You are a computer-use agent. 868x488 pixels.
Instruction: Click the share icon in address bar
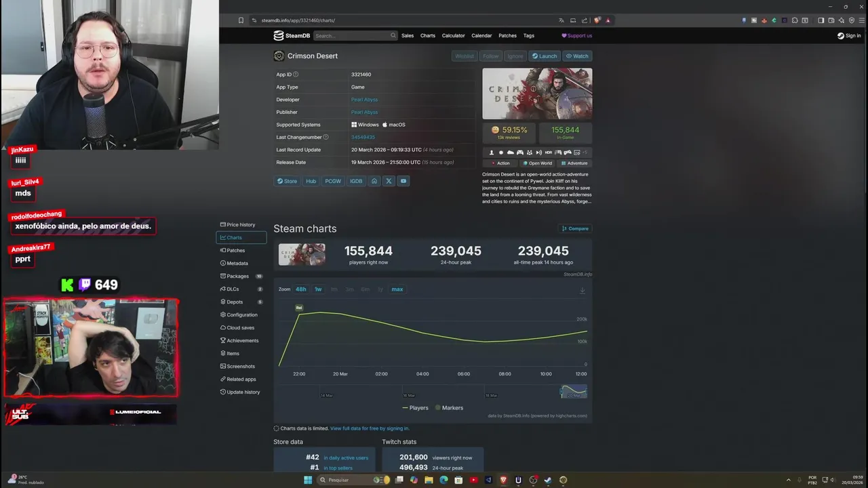click(x=585, y=20)
